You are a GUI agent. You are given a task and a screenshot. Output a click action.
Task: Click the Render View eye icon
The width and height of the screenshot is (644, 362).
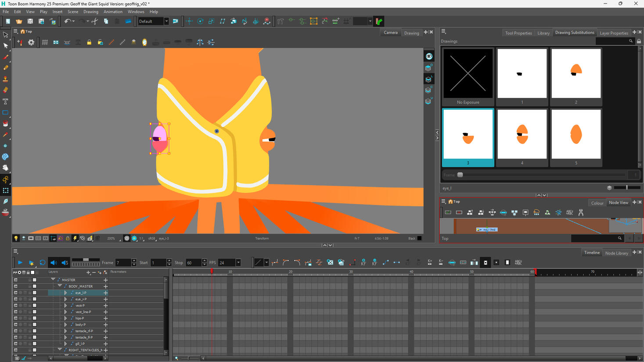[429, 57]
